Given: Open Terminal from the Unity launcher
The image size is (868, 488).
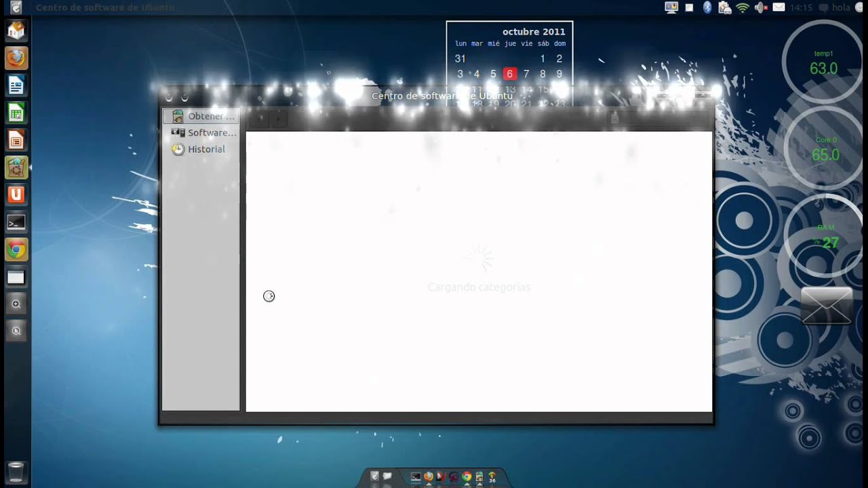Looking at the screenshot, I should [x=16, y=222].
